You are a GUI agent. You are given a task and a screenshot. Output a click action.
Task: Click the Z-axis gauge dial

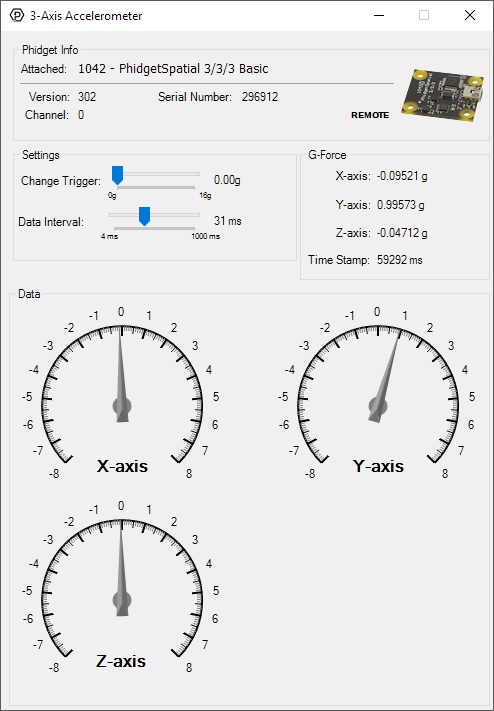pos(122,588)
